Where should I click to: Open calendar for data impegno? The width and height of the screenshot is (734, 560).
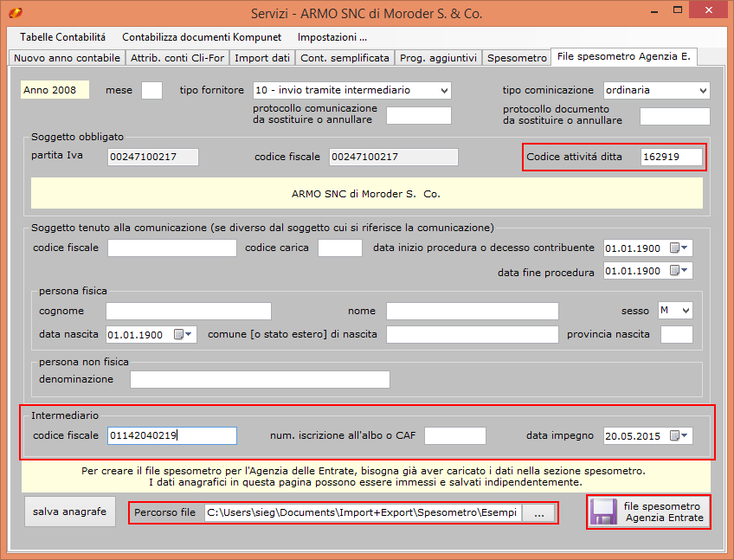click(681, 436)
